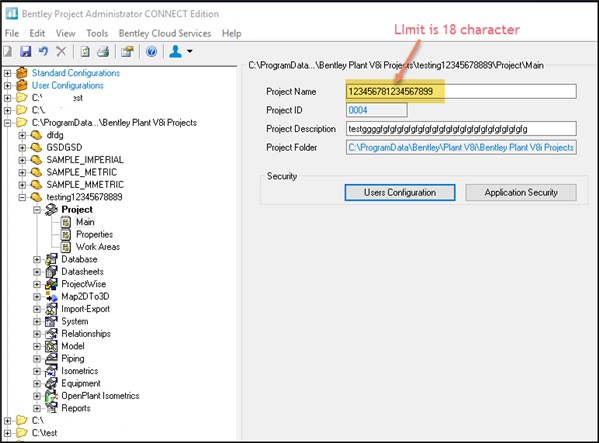The width and height of the screenshot is (599, 443).
Task: Select the Isometrics tree item
Action: pyautogui.click(x=80, y=371)
